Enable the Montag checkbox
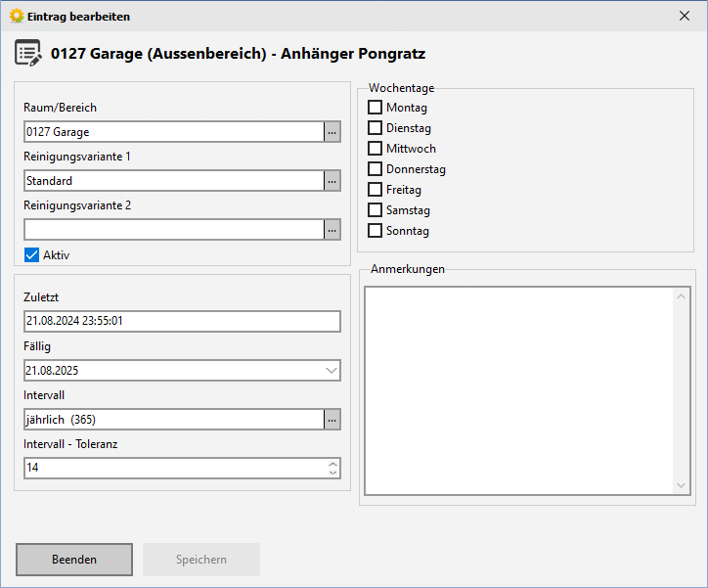Screen dimensions: 708x588 point(375,108)
